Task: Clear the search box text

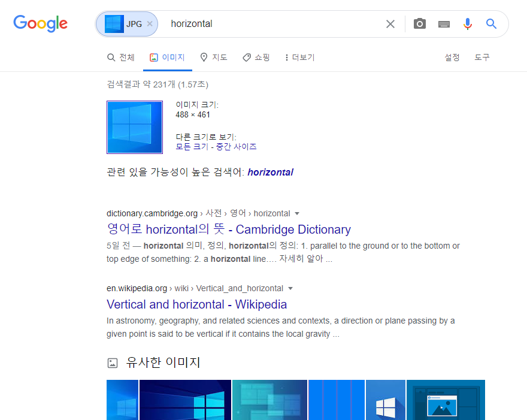Action: click(390, 24)
